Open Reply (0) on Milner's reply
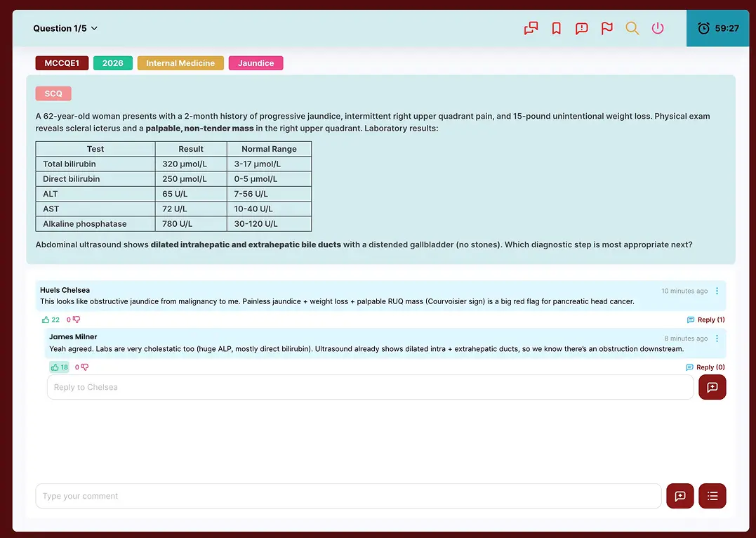This screenshot has width=756, height=538. pos(705,366)
